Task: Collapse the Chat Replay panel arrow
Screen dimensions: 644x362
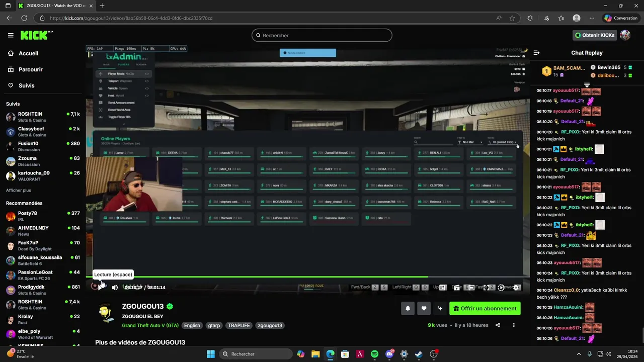Action: tap(536, 53)
